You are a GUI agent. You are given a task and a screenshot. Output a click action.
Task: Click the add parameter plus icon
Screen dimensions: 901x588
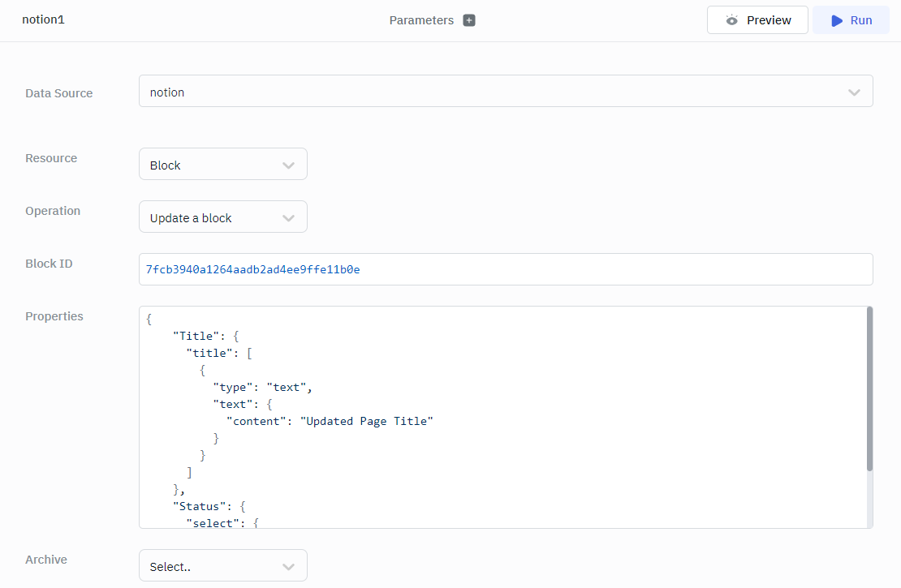(469, 20)
